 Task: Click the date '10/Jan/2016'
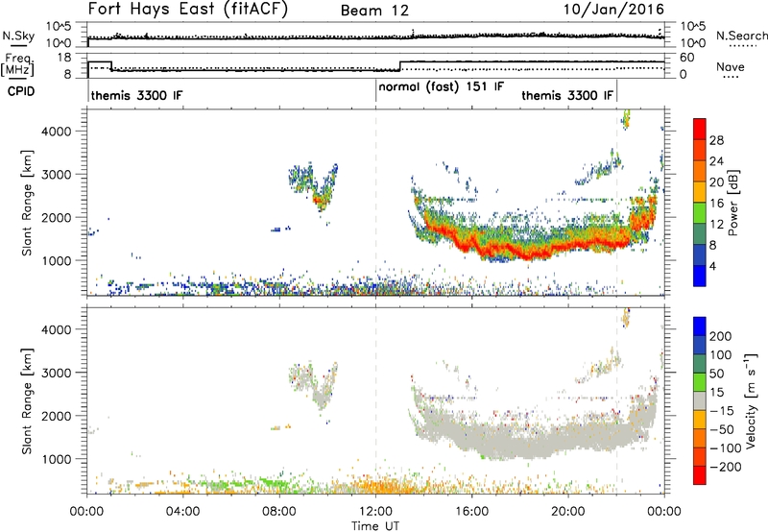tap(613, 10)
